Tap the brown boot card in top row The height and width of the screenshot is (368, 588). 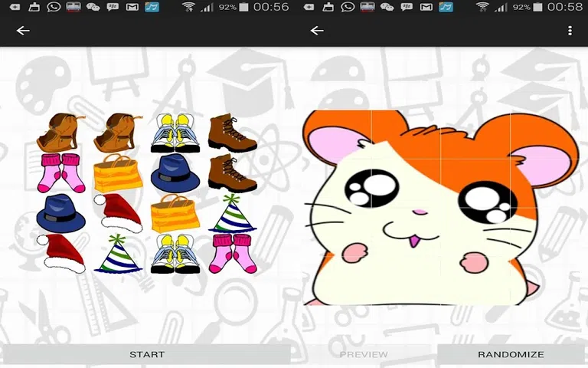[x=232, y=133]
